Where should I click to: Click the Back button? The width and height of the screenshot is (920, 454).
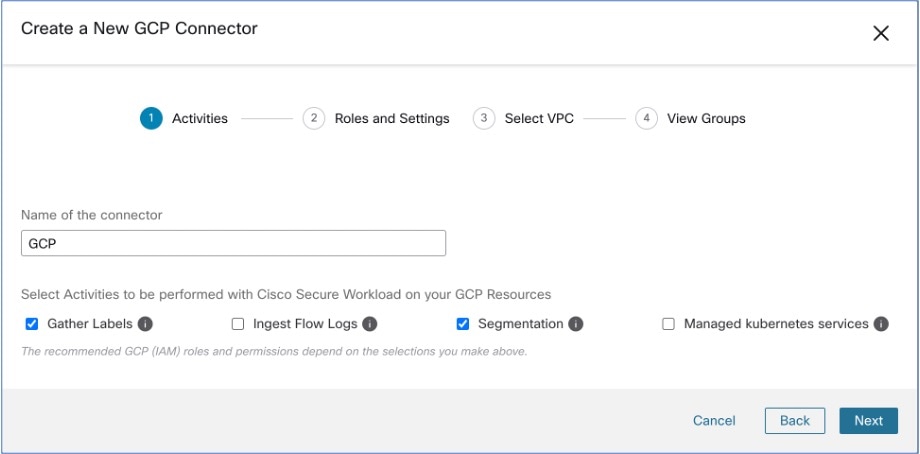point(795,421)
